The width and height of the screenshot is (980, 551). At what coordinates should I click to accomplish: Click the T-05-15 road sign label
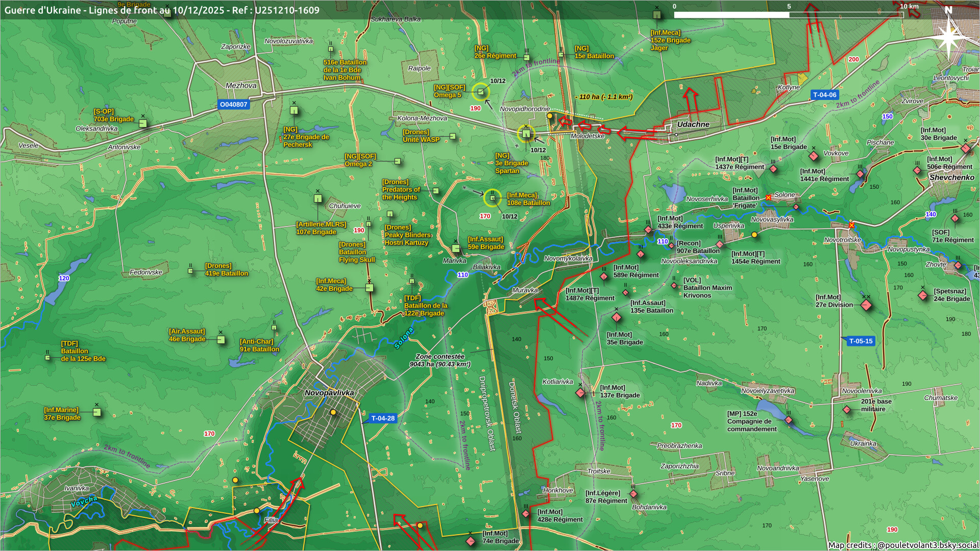[x=861, y=341]
